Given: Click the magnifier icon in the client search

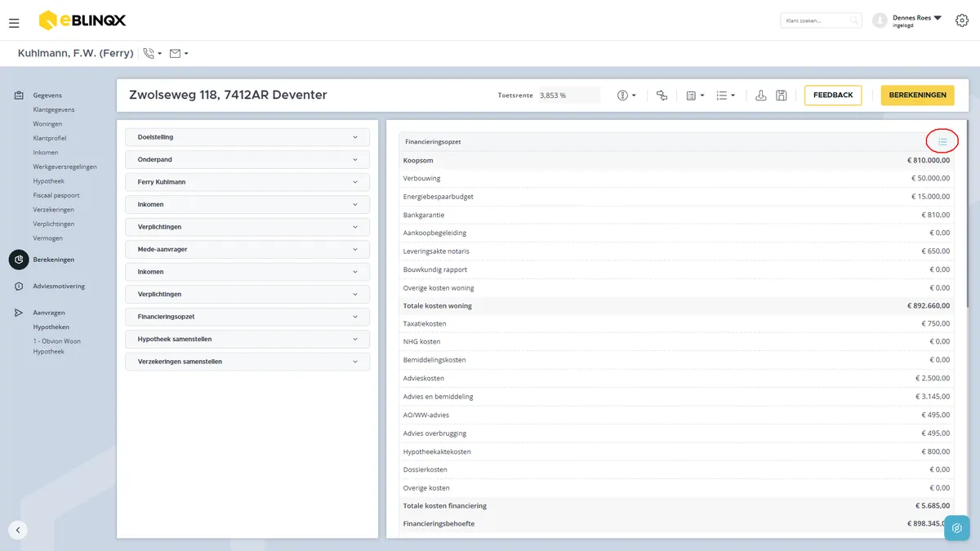Looking at the screenshot, I should 854,20.
